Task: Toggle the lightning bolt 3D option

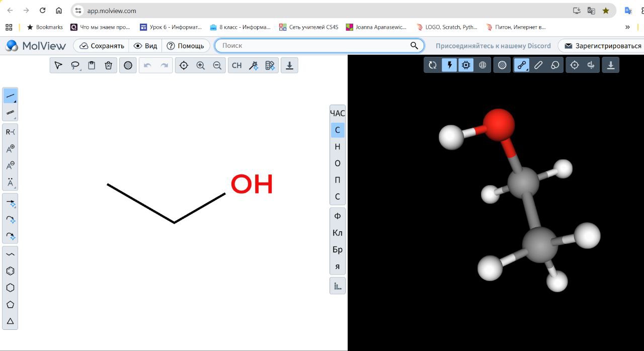Action: [449, 65]
